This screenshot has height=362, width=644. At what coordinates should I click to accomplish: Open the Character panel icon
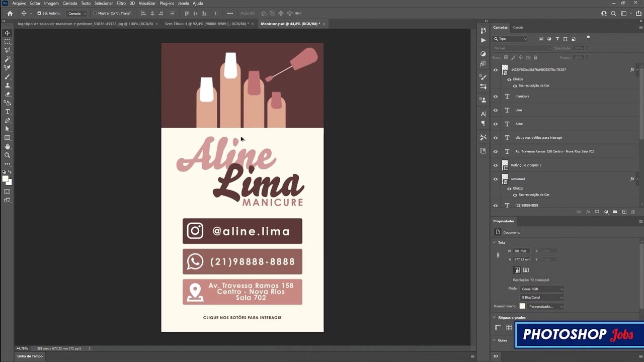coord(483,114)
